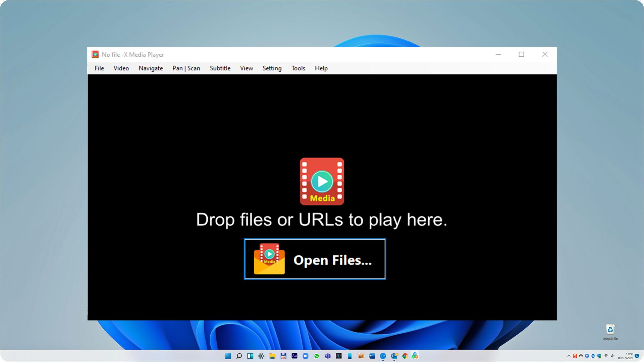Click the red Media logo in center
Image resolution: width=644 pixels, height=362 pixels.
322,181
